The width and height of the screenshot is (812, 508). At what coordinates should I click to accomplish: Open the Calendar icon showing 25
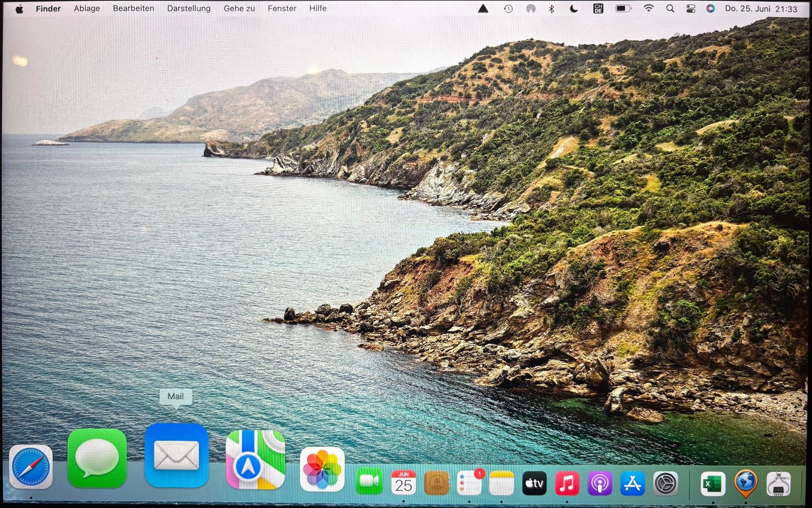[x=403, y=483]
